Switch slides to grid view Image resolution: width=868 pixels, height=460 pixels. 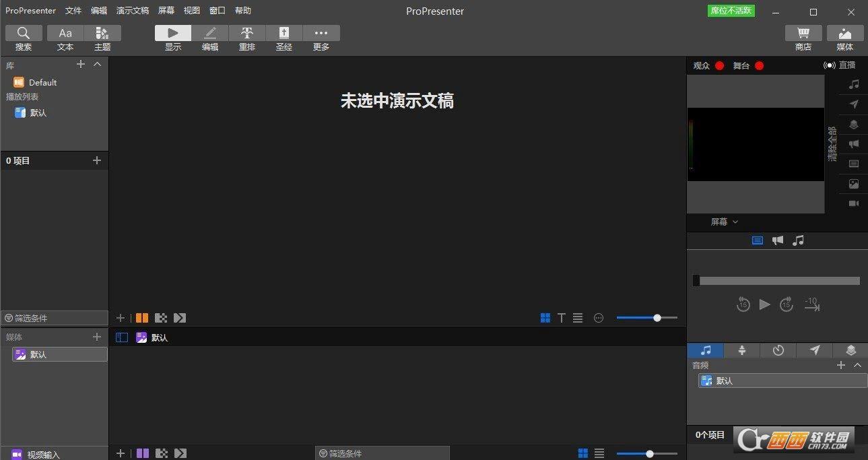click(545, 318)
